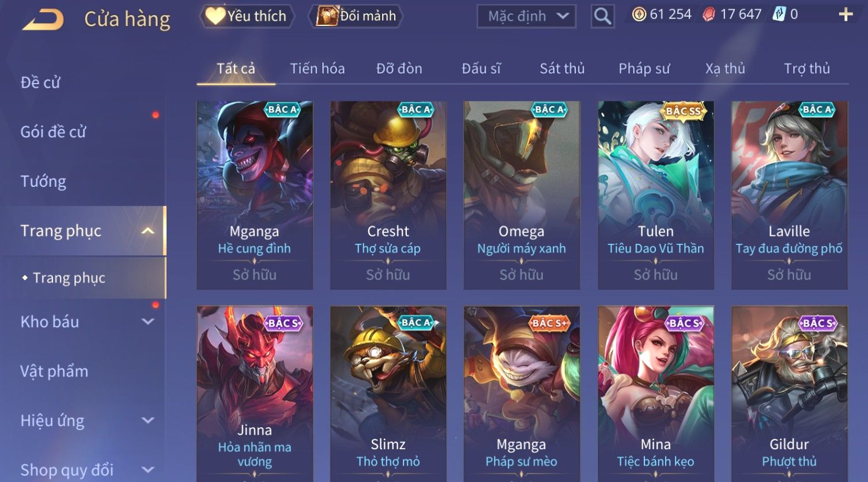
Task: Open search with the magnifier icon
Action: tap(602, 16)
